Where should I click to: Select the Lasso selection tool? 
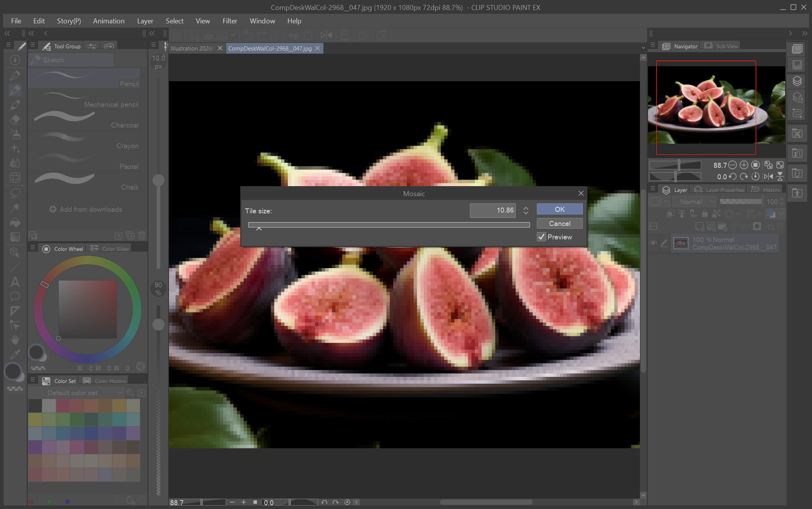pos(15,193)
